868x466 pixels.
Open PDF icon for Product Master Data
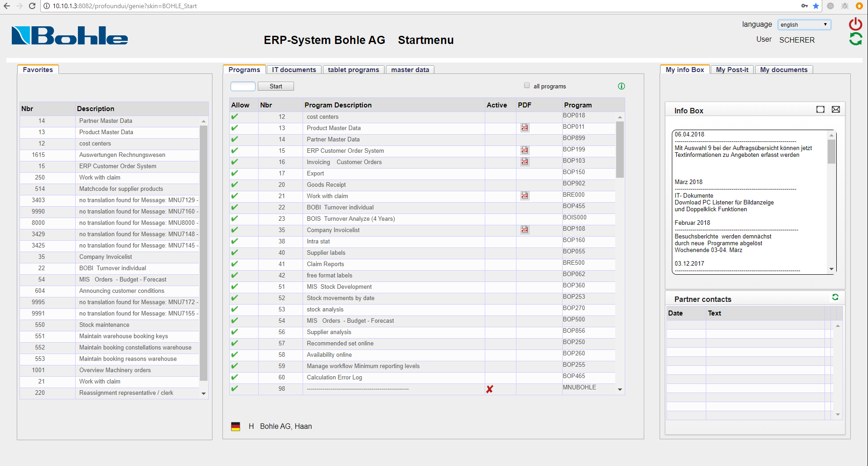525,128
